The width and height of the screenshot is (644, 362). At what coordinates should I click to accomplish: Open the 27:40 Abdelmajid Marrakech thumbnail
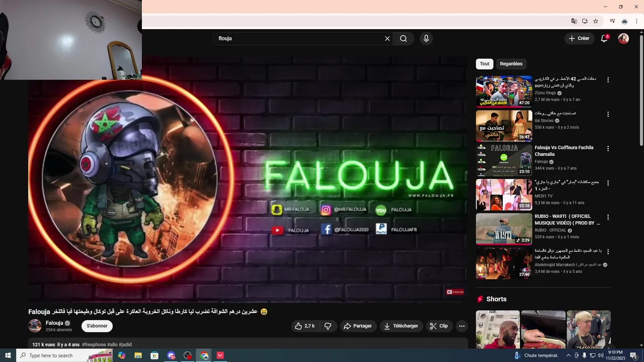(x=504, y=263)
